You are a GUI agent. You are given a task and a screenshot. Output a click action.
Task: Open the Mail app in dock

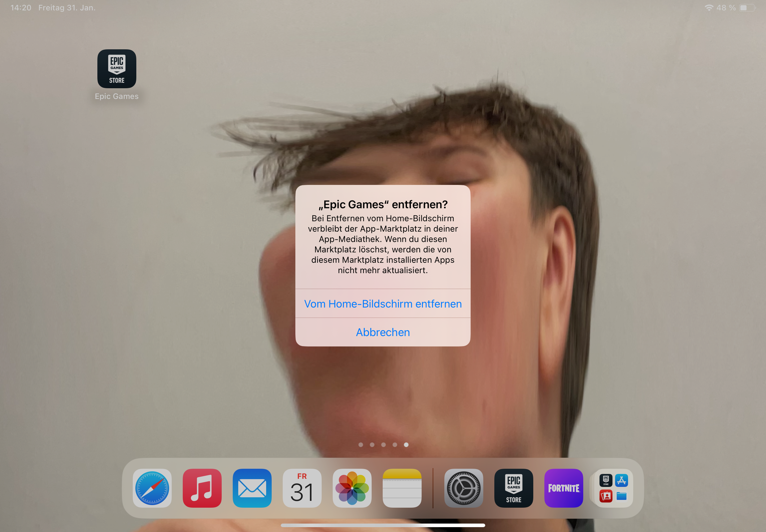click(252, 488)
